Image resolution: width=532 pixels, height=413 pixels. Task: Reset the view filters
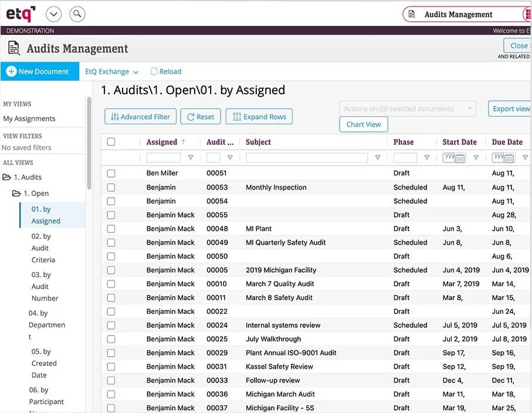[201, 117]
